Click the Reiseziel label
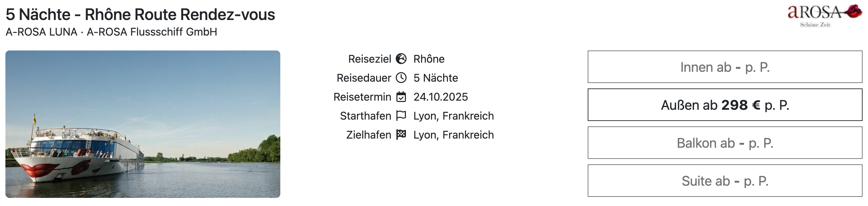Screen dimensions: 868x206 tap(370, 59)
